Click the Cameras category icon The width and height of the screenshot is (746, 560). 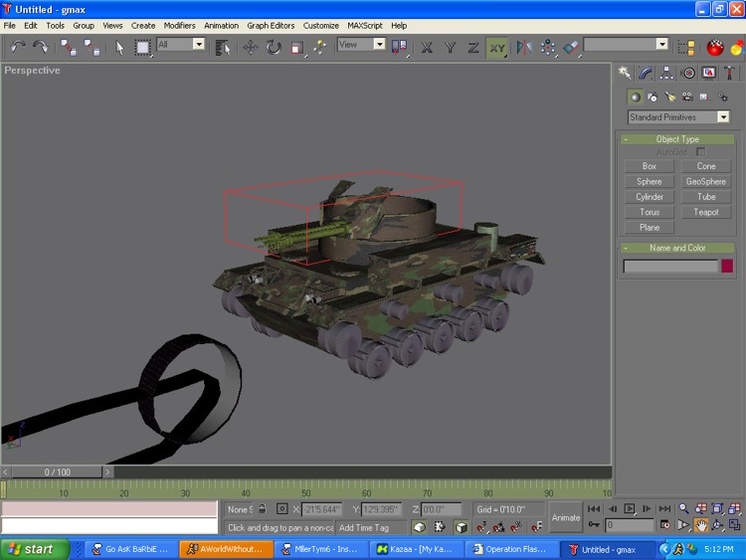686,96
